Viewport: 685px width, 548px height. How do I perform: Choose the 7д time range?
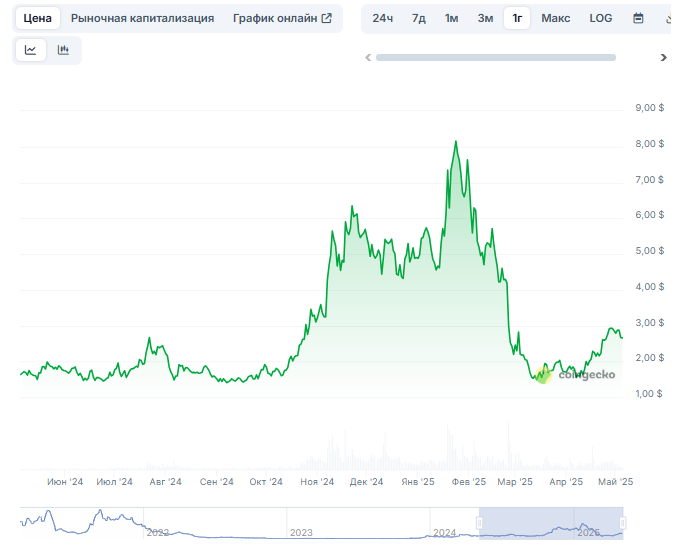pyautogui.click(x=419, y=18)
